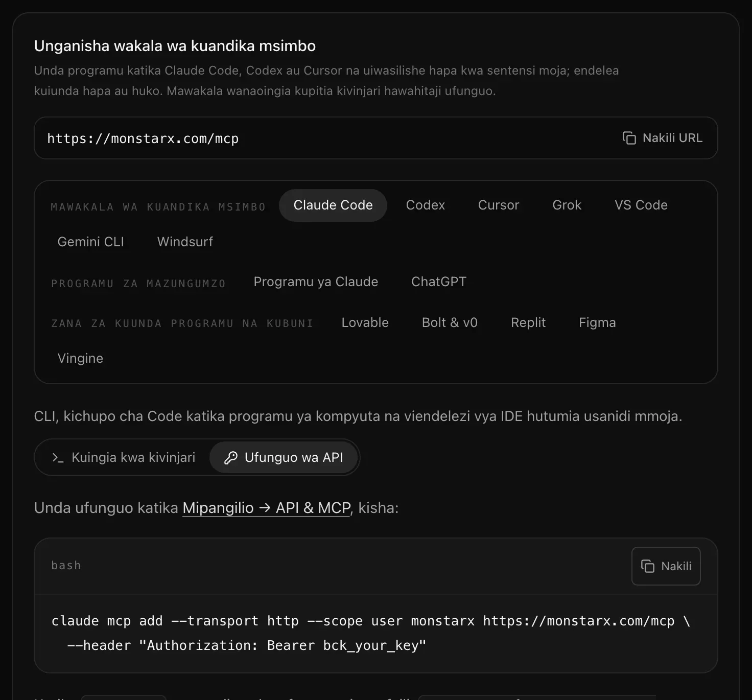
Task: Click the bash language label
Action: click(66, 566)
